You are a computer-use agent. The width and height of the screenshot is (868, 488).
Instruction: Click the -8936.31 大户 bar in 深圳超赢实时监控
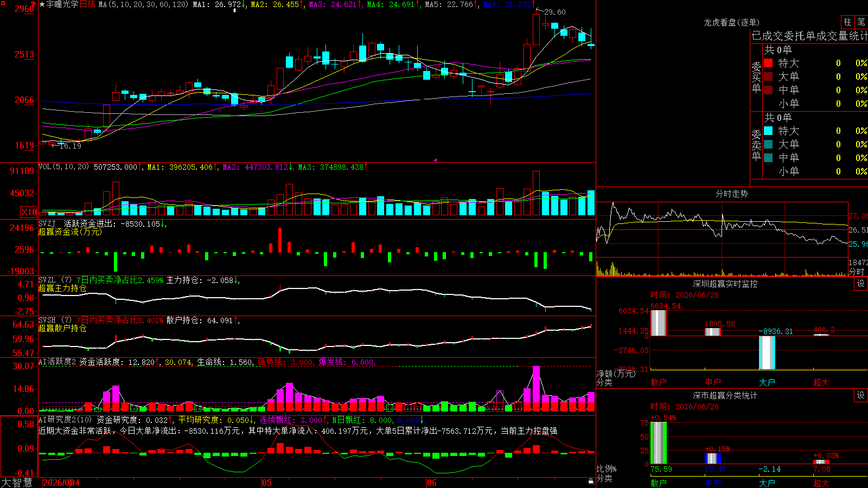tap(767, 352)
